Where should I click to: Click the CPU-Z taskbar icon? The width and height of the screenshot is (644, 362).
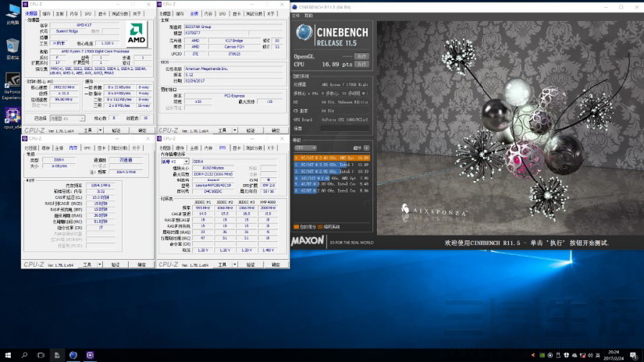click(90, 355)
